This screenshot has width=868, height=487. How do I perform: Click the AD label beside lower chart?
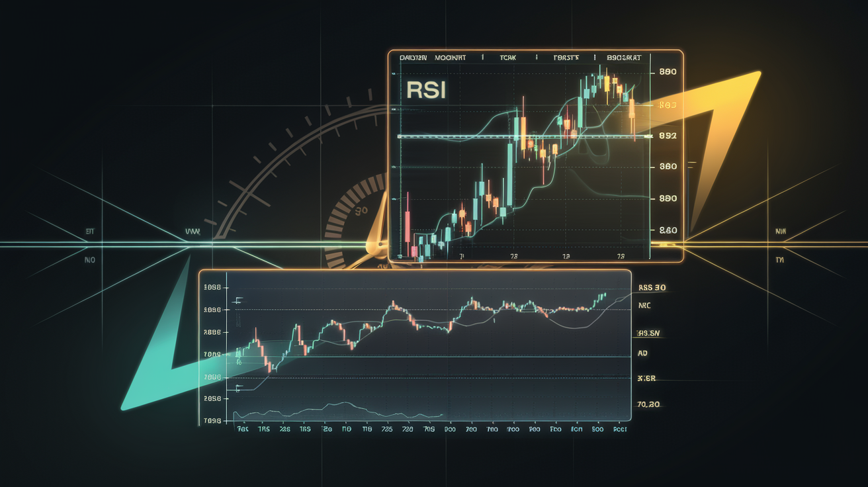(x=643, y=354)
